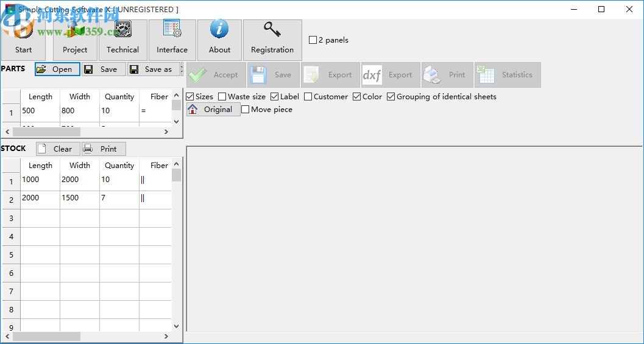Open the Statistics spreadsheet button
The height and width of the screenshot is (344, 644).
pos(508,75)
